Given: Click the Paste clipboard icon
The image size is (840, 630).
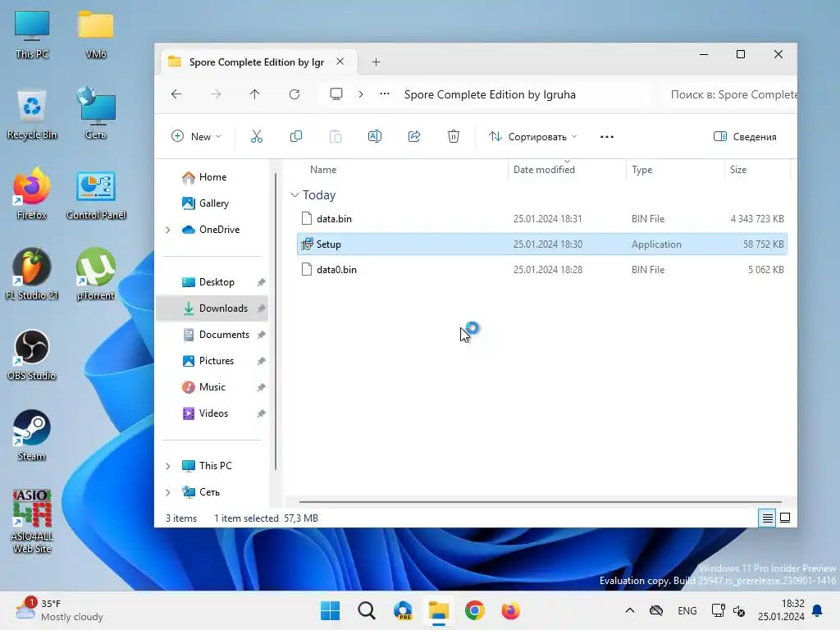Looking at the screenshot, I should pyautogui.click(x=336, y=137).
